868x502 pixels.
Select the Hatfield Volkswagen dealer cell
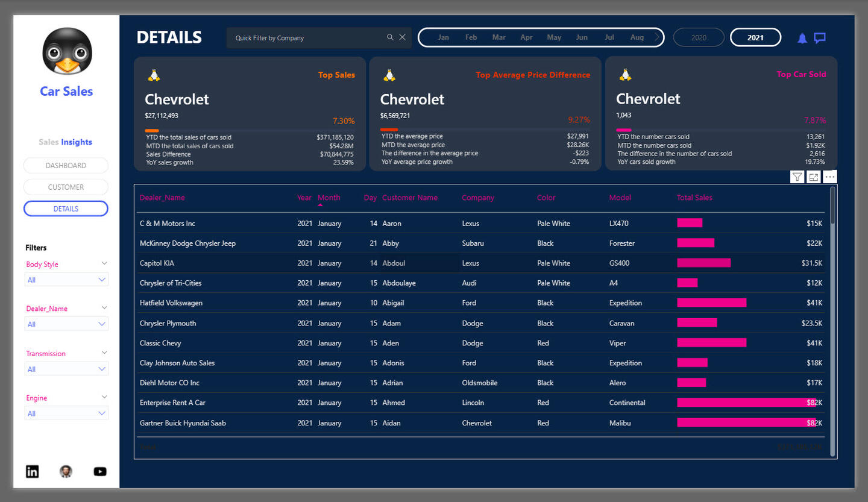click(x=171, y=303)
